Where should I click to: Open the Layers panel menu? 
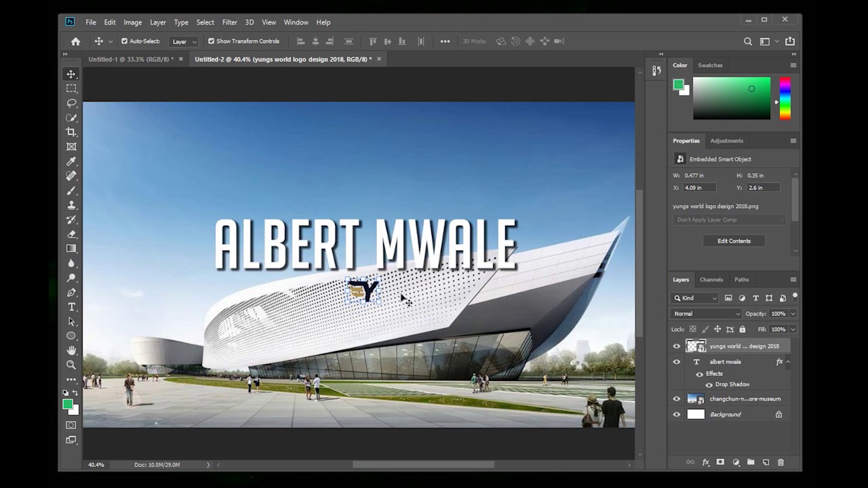793,279
